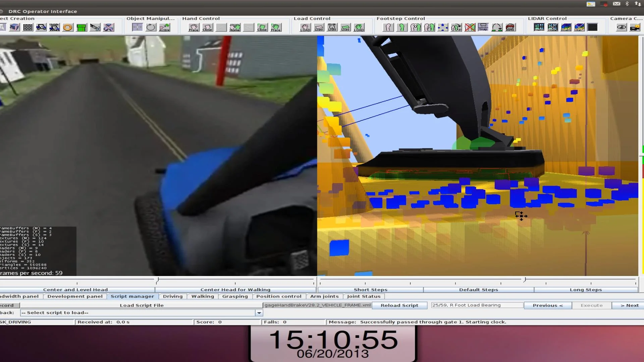Image resolution: width=644 pixels, height=362 pixels.
Task: Open the script selection dropdown arrow
Action: pyautogui.click(x=259, y=313)
